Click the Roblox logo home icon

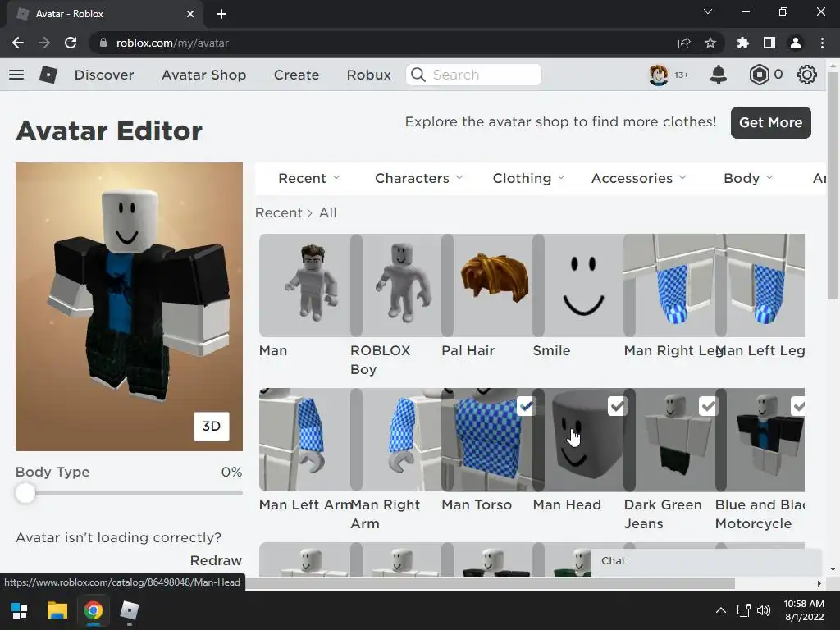pos(48,75)
